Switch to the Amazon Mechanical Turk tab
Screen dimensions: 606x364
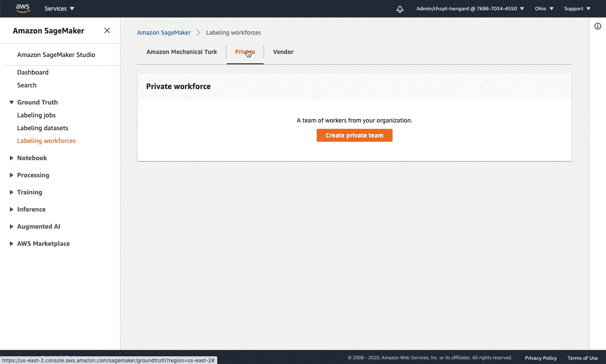182,52
